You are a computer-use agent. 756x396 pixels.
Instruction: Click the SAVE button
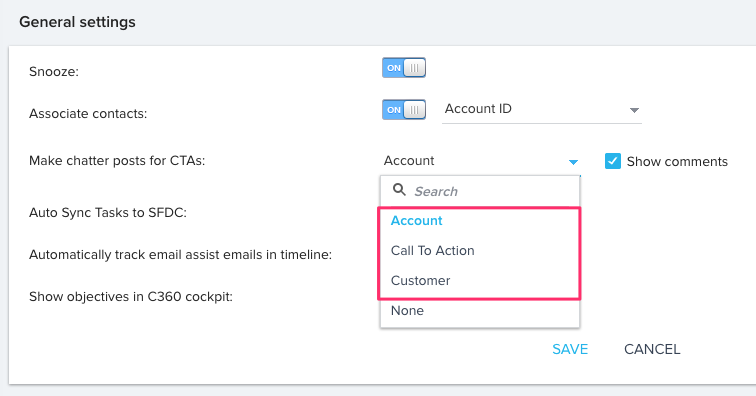tap(570, 349)
